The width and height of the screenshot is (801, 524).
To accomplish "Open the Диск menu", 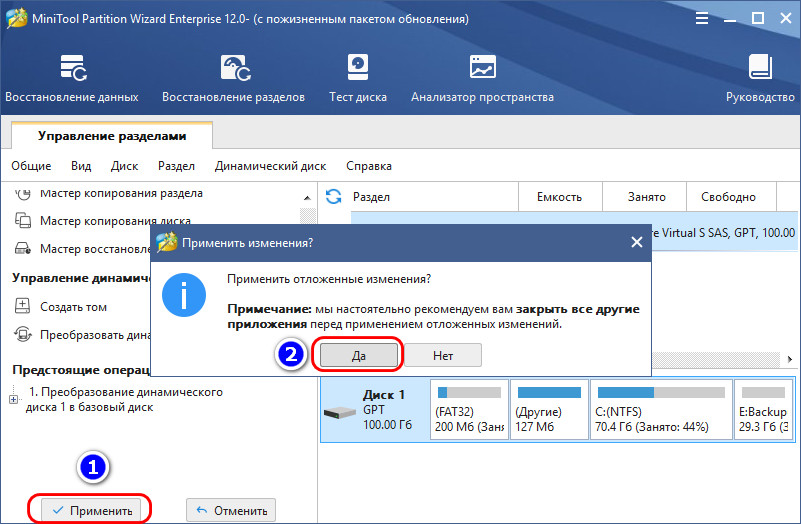I will point(124,166).
